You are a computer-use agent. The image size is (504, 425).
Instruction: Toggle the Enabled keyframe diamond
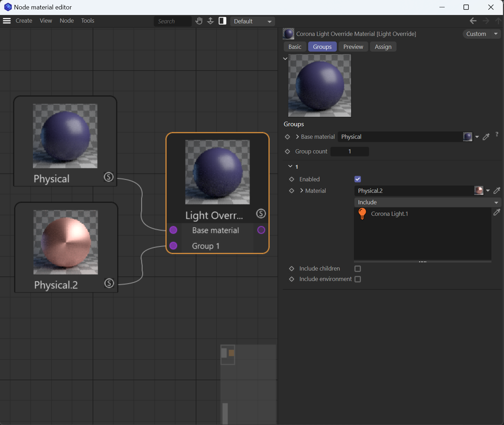(x=292, y=179)
